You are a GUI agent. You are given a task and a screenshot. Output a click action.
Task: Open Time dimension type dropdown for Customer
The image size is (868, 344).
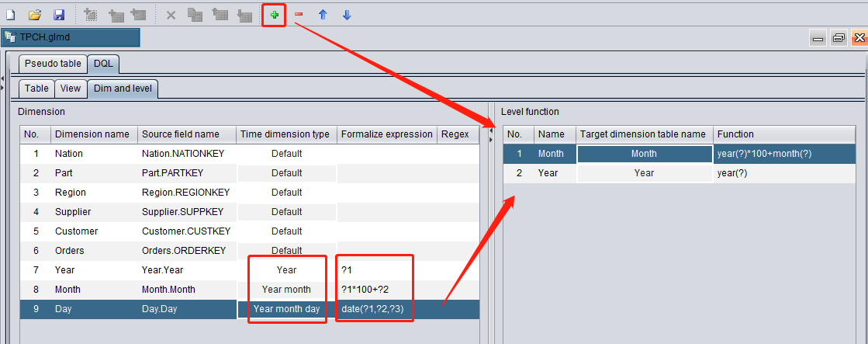pos(287,231)
